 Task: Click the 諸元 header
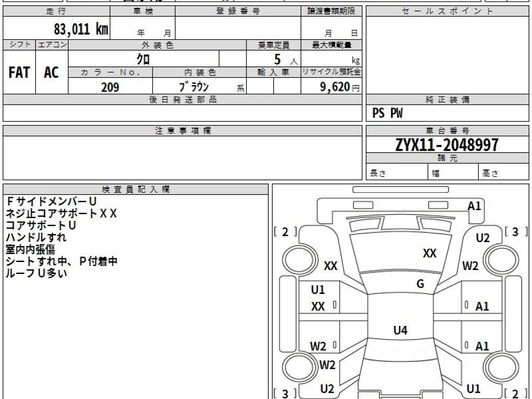pyautogui.click(x=447, y=158)
